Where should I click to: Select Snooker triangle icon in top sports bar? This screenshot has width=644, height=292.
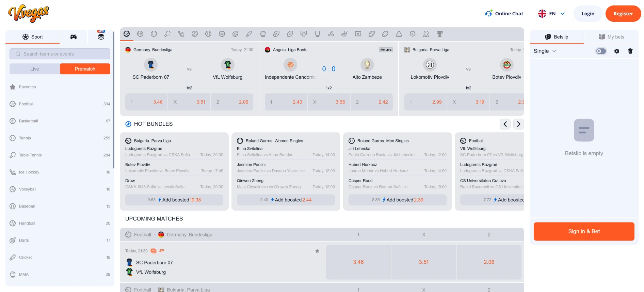(x=399, y=34)
